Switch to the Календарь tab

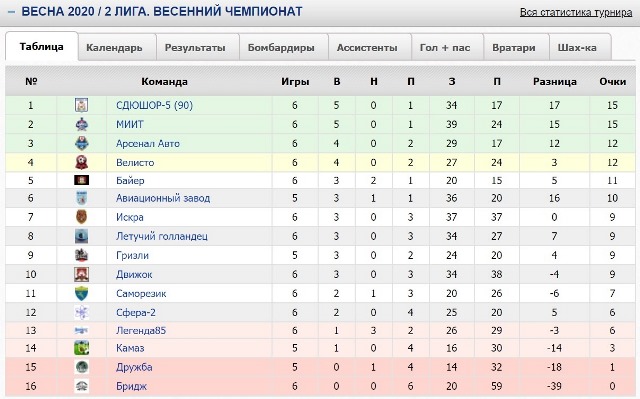pos(114,47)
